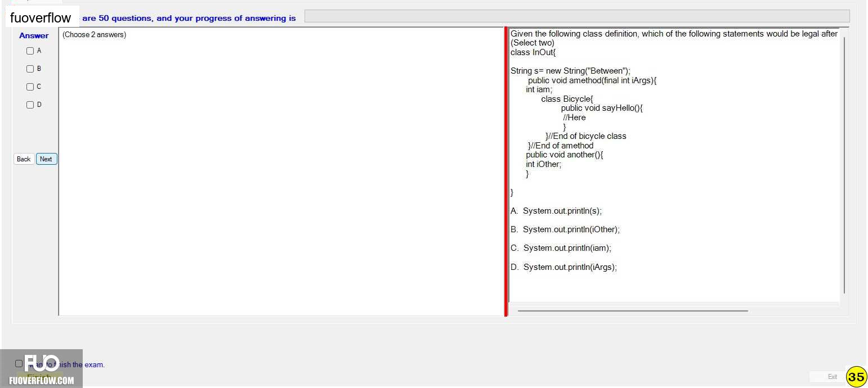Click the int iOther; line
Screen dimensions: 868x388
click(x=544, y=164)
